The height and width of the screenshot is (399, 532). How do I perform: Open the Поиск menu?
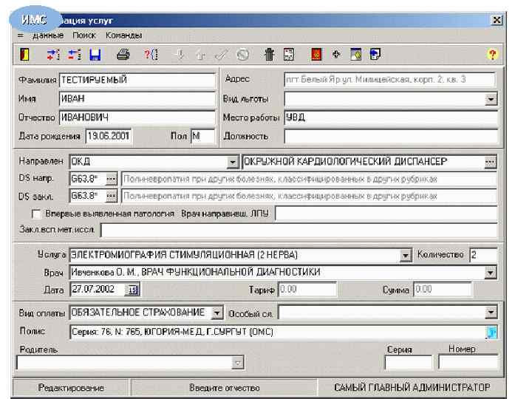[84, 35]
